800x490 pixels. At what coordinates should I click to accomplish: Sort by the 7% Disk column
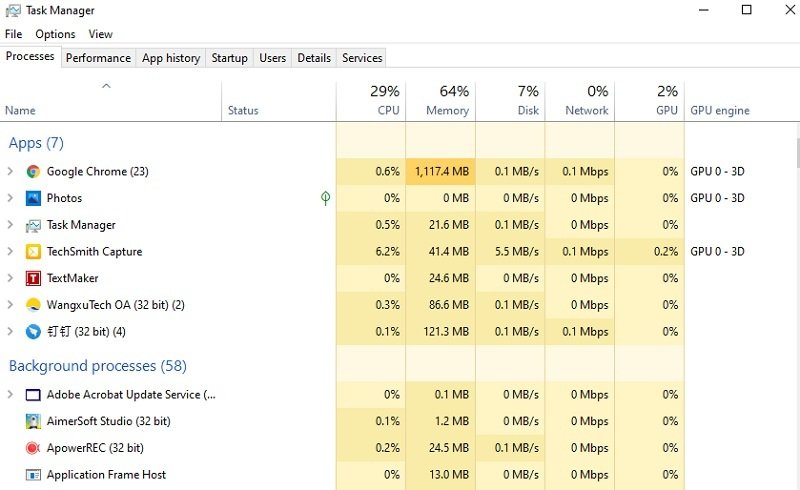(510, 101)
